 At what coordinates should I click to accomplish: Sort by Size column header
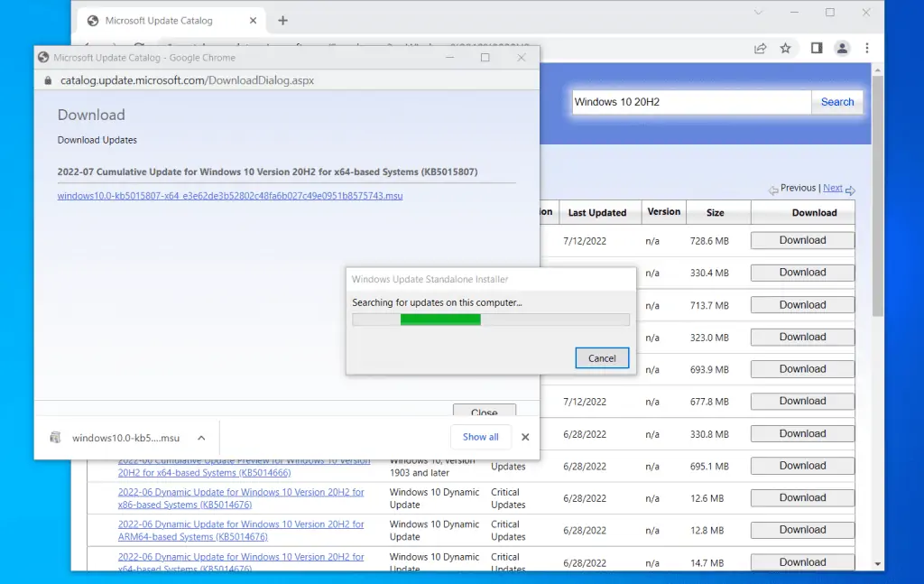716,213
